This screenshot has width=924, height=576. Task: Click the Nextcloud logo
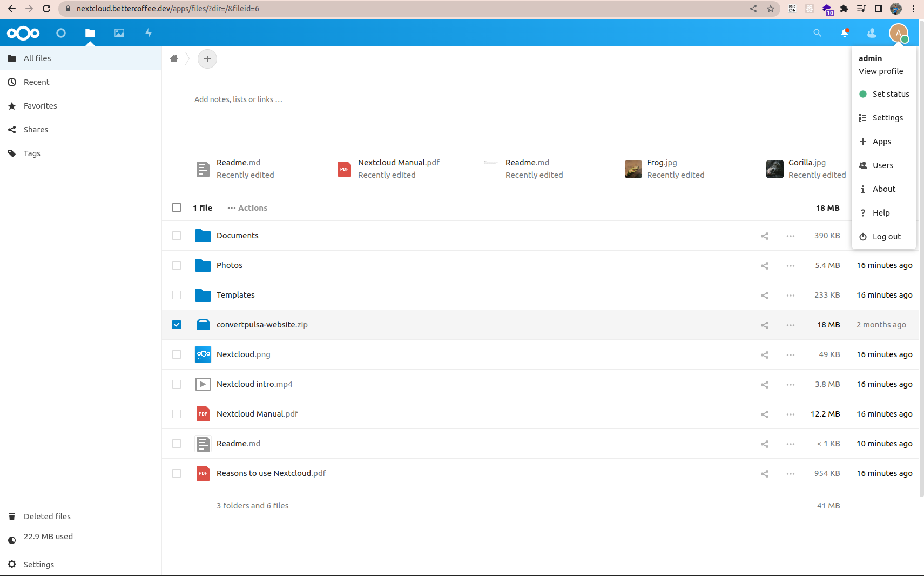click(23, 33)
